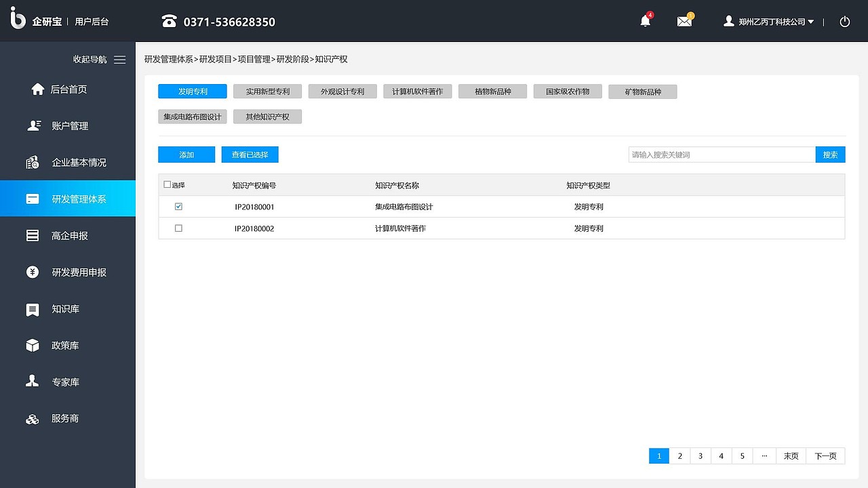868x488 pixels.
Task: Select the 矿物新品种 tab
Action: coord(643,91)
